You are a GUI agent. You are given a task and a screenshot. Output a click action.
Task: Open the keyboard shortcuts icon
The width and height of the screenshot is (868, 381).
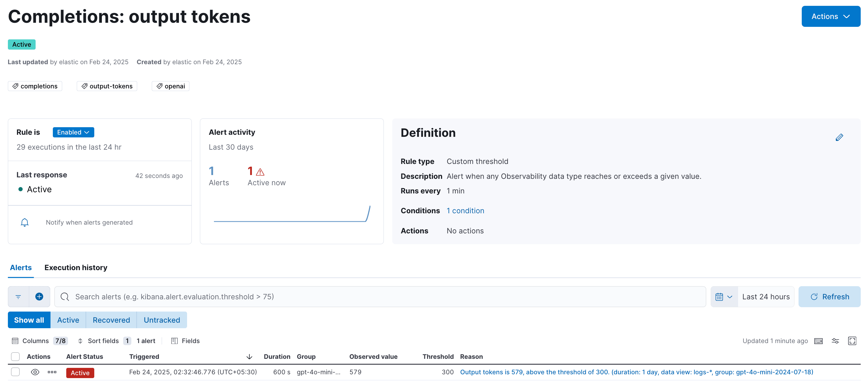(x=819, y=341)
